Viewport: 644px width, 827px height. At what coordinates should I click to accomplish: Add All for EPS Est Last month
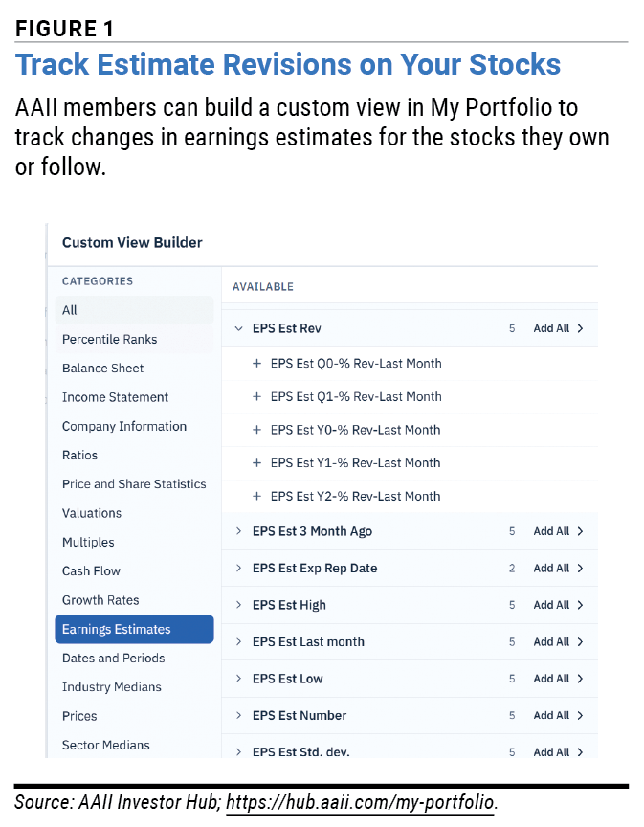click(x=551, y=642)
